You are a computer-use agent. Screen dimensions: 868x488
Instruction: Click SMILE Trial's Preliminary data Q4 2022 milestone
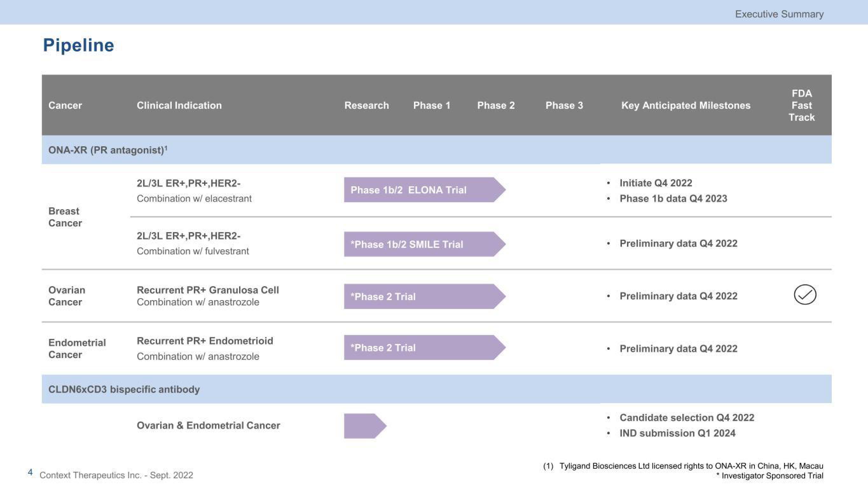(x=678, y=243)
